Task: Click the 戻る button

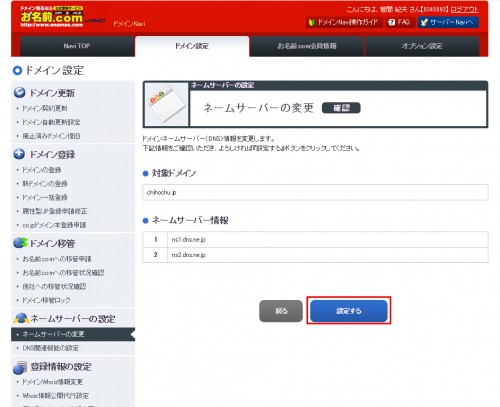Action: (x=281, y=311)
